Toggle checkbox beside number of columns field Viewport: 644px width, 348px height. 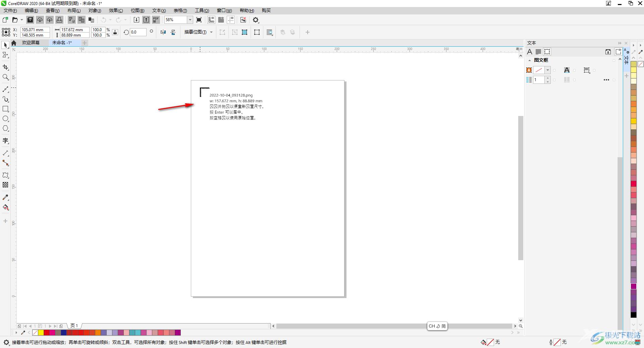pos(554,80)
